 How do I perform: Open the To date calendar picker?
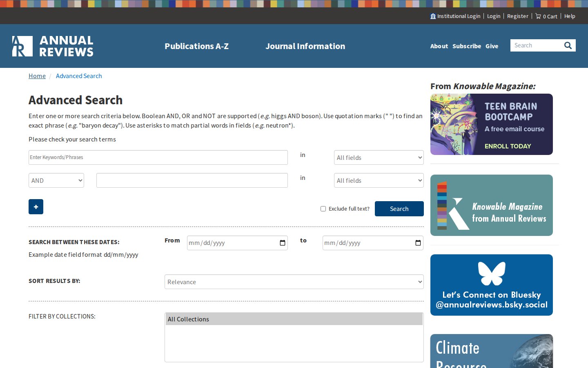click(x=418, y=243)
